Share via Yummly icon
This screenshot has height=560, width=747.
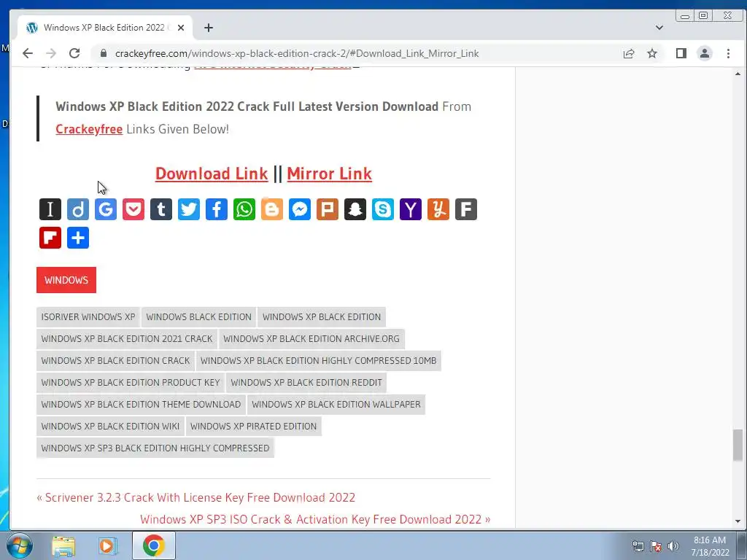coord(438,209)
